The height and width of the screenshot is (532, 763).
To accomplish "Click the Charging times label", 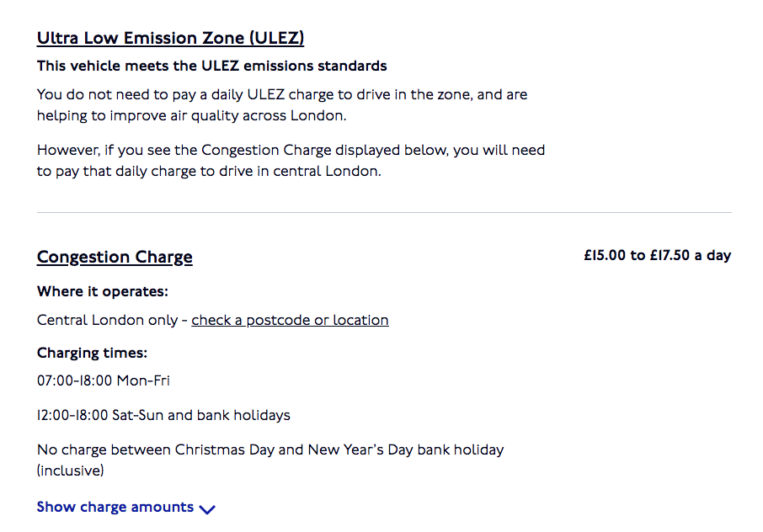I will tap(92, 353).
